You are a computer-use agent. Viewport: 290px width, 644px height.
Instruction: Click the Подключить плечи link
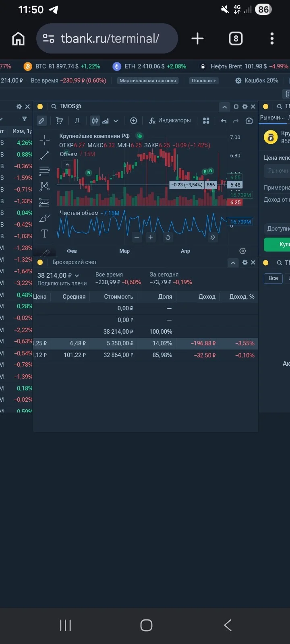tap(62, 283)
